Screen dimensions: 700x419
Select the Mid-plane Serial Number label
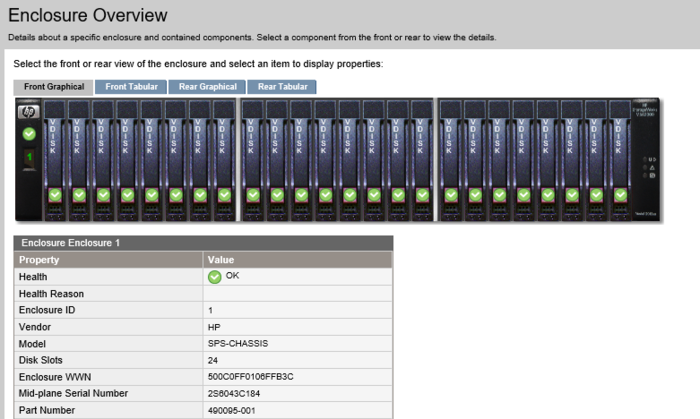(73, 393)
